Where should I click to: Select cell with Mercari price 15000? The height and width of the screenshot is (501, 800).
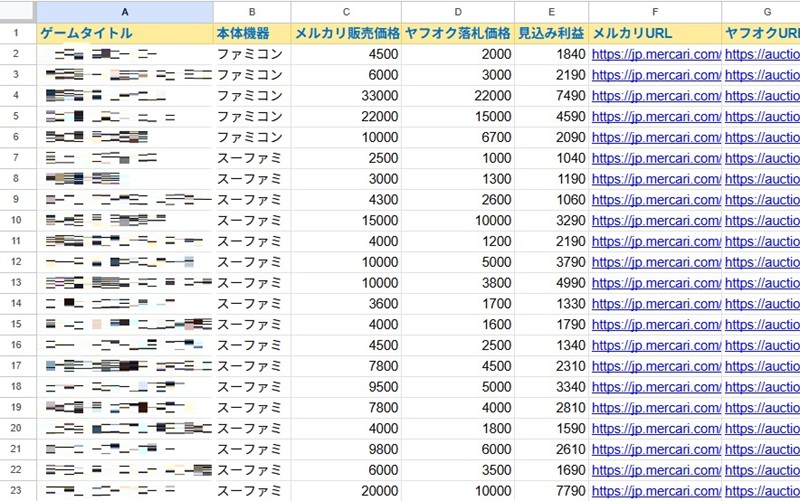click(x=346, y=220)
